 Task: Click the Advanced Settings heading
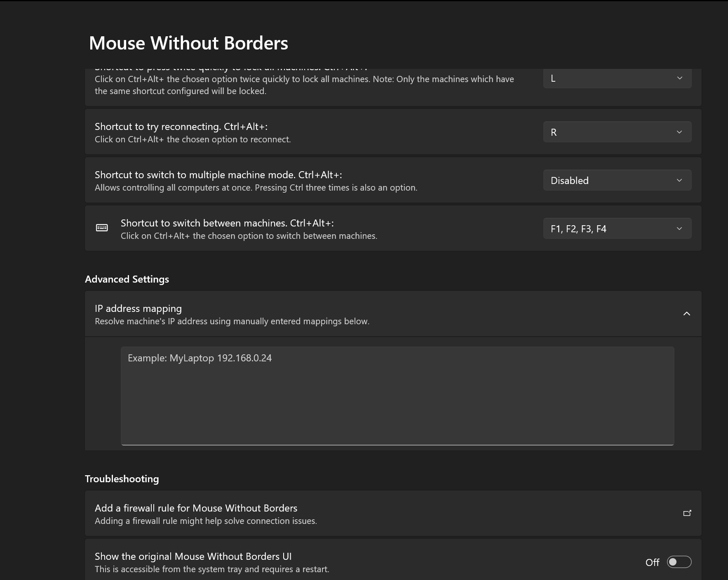127,279
